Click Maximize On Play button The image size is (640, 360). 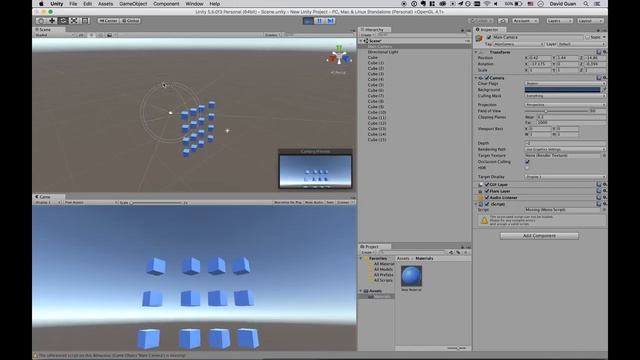point(288,202)
